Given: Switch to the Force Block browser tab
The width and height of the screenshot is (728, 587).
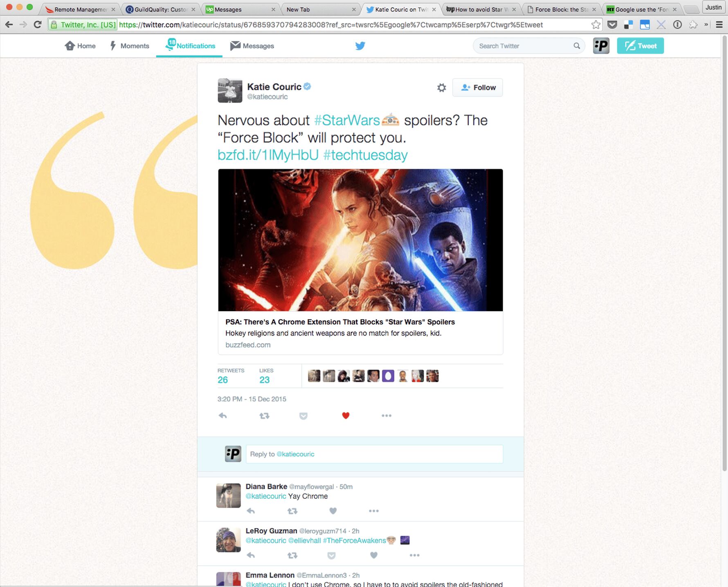Looking at the screenshot, I should tap(561, 9).
